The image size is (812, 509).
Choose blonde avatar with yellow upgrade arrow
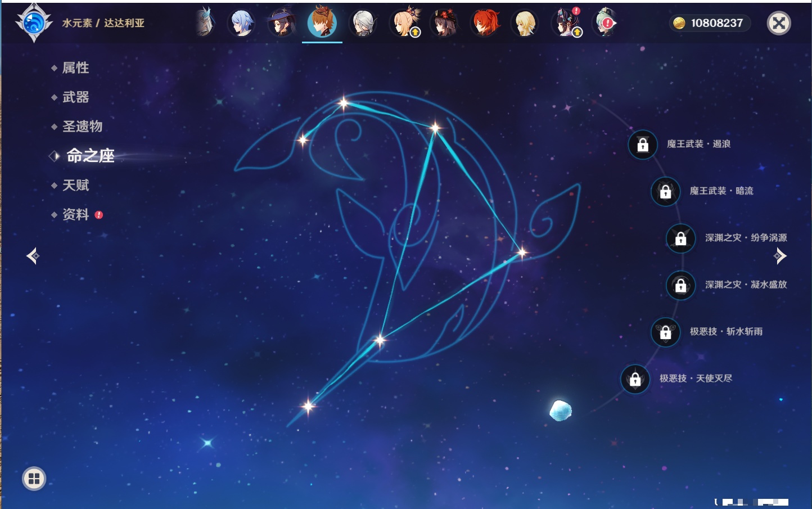[x=404, y=24]
